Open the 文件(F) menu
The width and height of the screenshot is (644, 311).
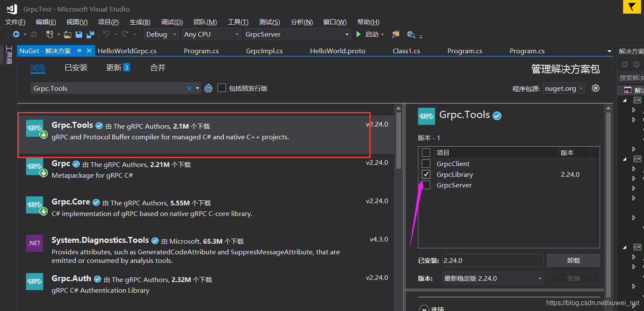click(15, 22)
